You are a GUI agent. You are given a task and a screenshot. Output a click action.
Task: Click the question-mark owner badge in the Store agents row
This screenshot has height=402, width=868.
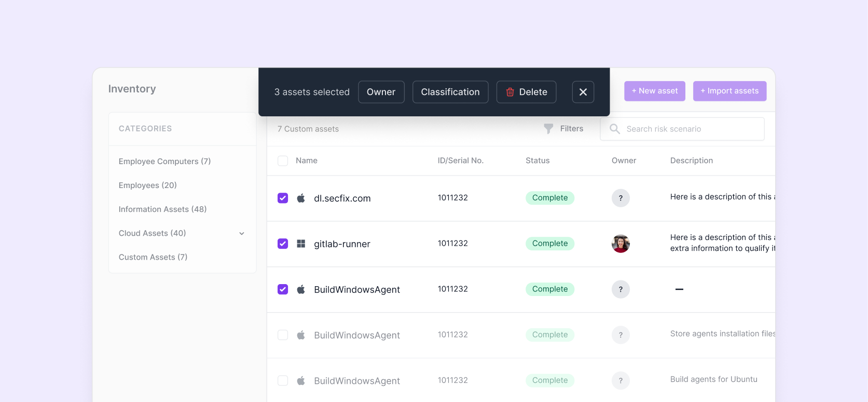pyautogui.click(x=621, y=335)
